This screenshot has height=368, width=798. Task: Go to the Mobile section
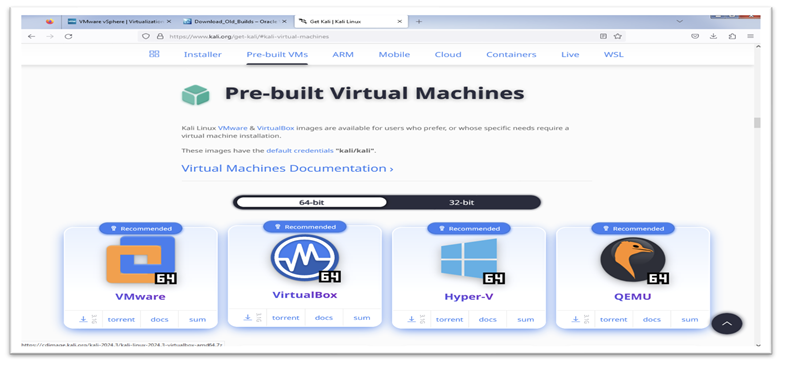tap(394, 54)
